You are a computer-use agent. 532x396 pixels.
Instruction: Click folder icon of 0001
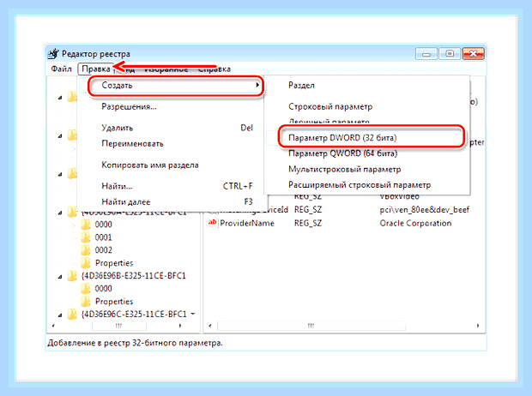[86, 237]
